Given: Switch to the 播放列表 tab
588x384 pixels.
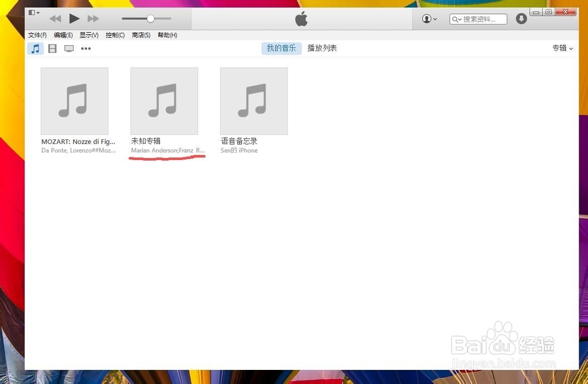Looking at the screenshot, I should [322, 48].
